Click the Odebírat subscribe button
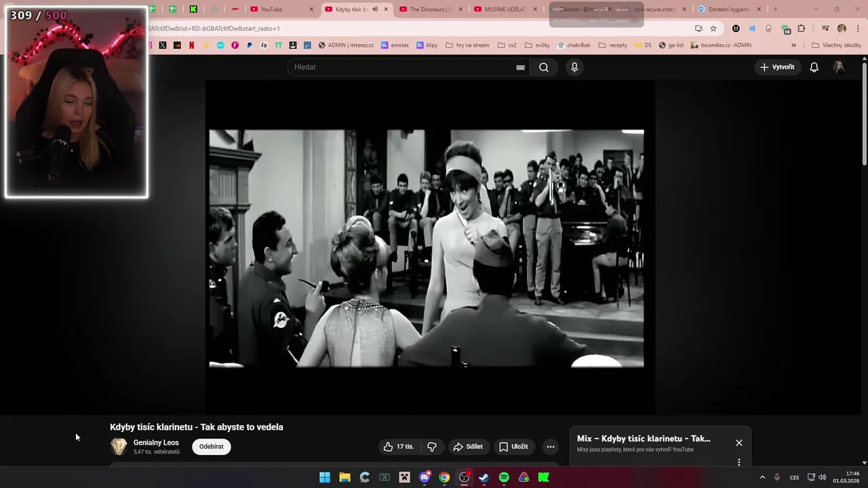The image size is (868, 488). 212,447
